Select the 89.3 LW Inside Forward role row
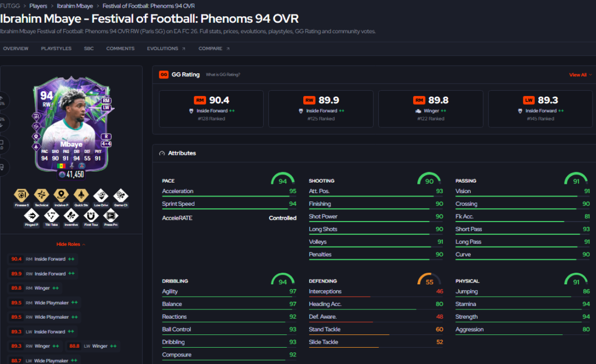The width and height of the screenshot is (596, 364). [x=43, y=332]
